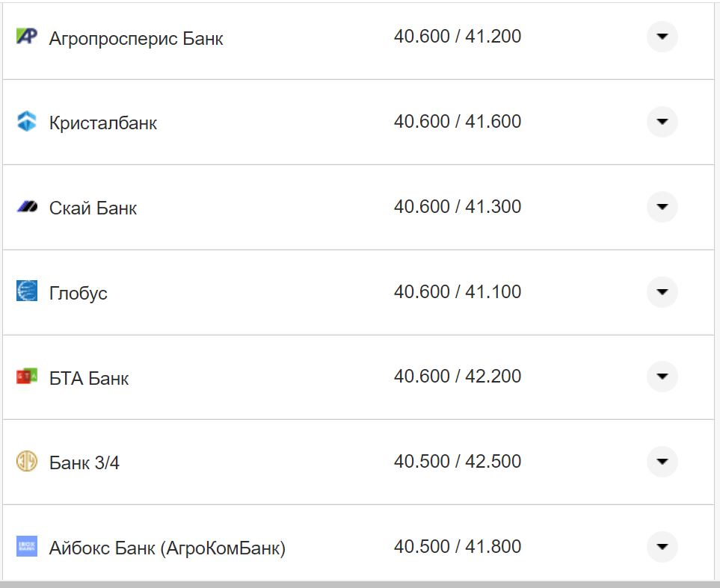720x588 pixels.
Task: Click the Банк 3/4 rate 40.500 / 42.500
Action: [x=458, y=462]
